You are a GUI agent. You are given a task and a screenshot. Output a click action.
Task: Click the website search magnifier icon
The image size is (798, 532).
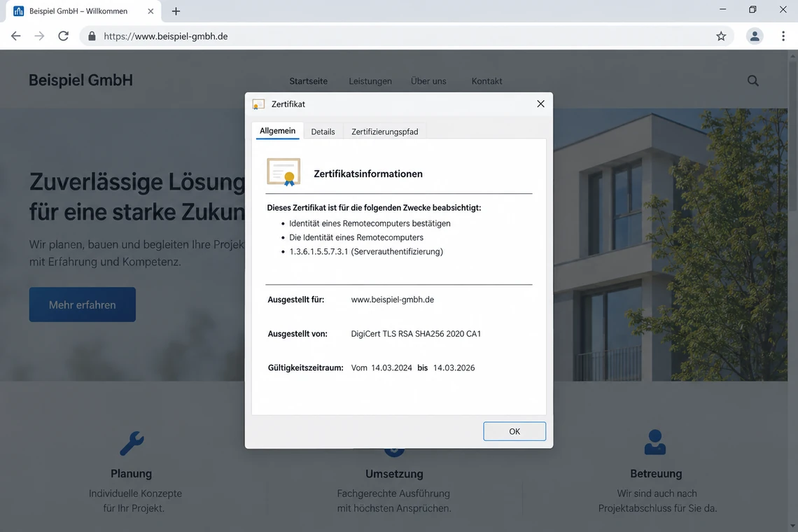pyautogui.click(x=752, y=80)
